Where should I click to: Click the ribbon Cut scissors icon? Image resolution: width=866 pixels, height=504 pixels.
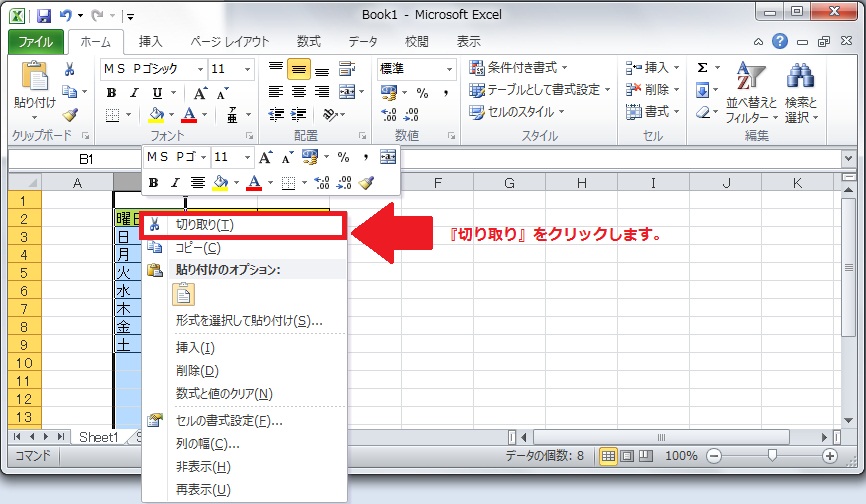pyautogui.click(x=69, y=69)
